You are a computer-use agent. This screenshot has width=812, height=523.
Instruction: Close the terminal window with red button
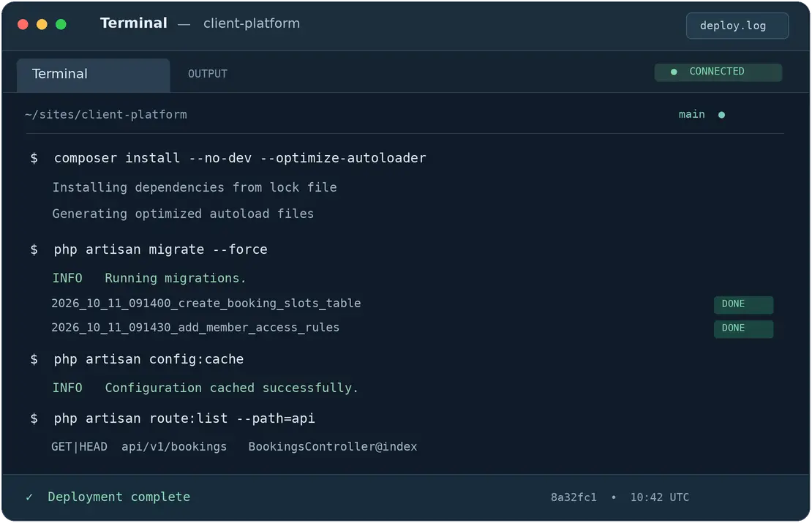[23, 24]
